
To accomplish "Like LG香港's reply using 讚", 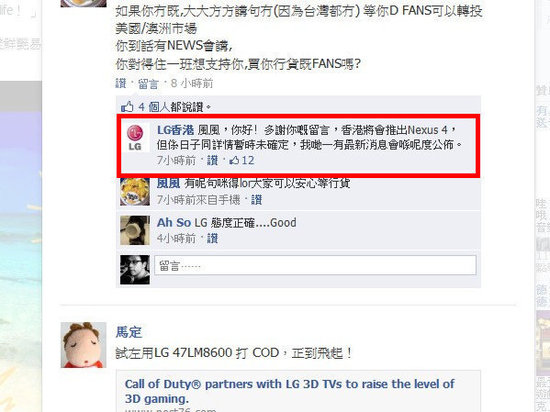I will point(212,161).
